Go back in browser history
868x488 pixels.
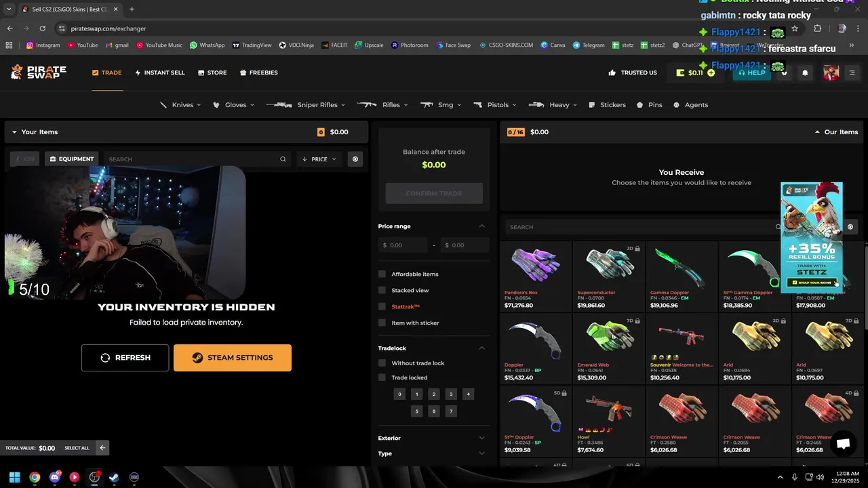point(9,28)
